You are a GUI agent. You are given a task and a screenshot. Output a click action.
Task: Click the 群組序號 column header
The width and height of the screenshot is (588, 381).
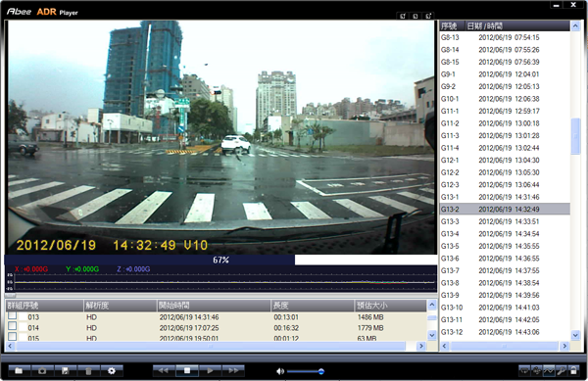click(44, 306)
